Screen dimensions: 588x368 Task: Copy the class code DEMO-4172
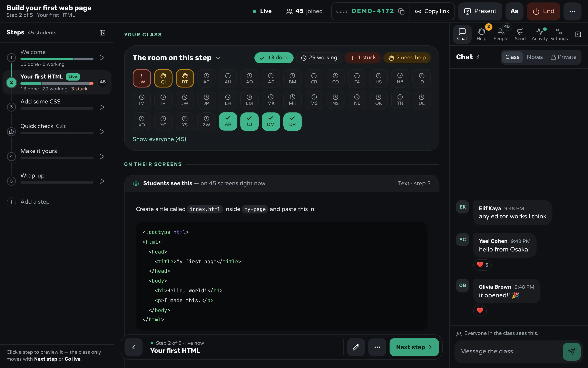401,11
